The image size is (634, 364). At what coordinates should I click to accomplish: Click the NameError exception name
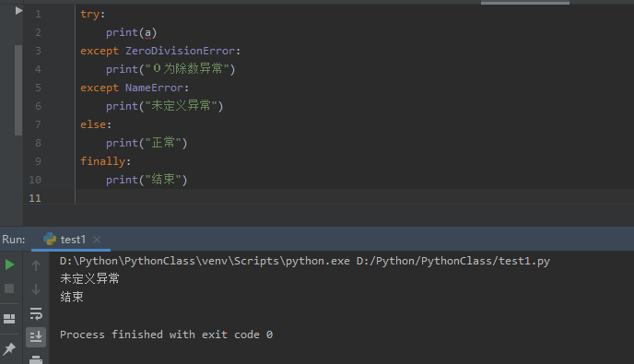coord(154,88)
